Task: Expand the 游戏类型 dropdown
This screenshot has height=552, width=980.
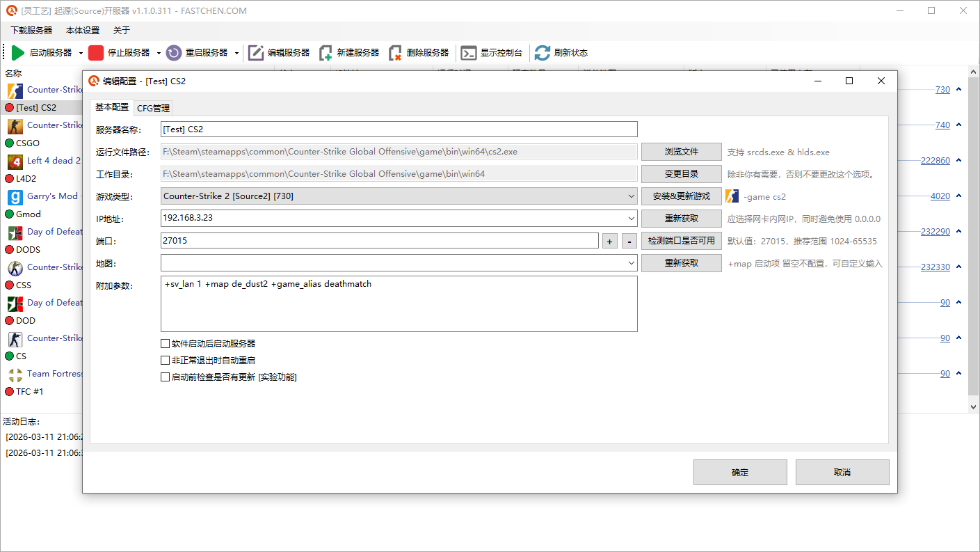Action: pos(631,196)
